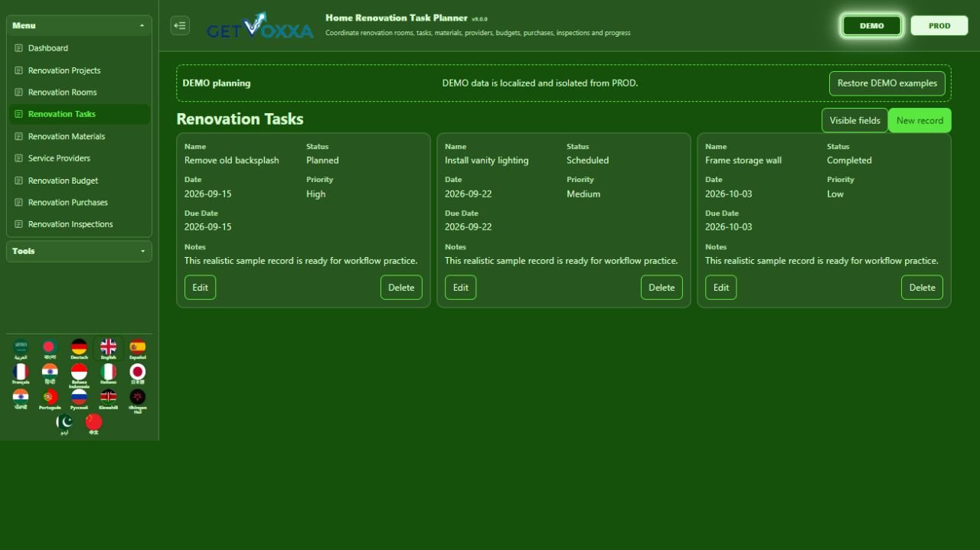
Task: Create a New record
Action: pyautogui.click(x=920, y=121)
